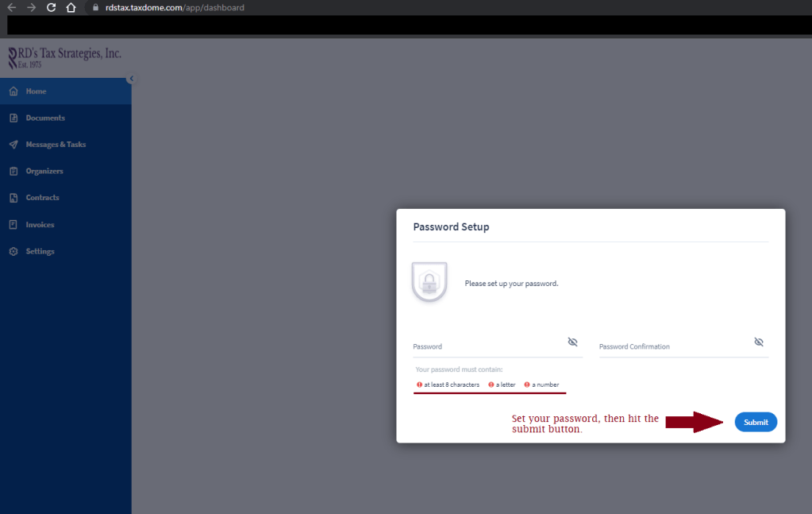The height and width of the screenshot is (514, 812).
Task: Click the shield lock icon in dialog
Action: [x=429, y=282]
